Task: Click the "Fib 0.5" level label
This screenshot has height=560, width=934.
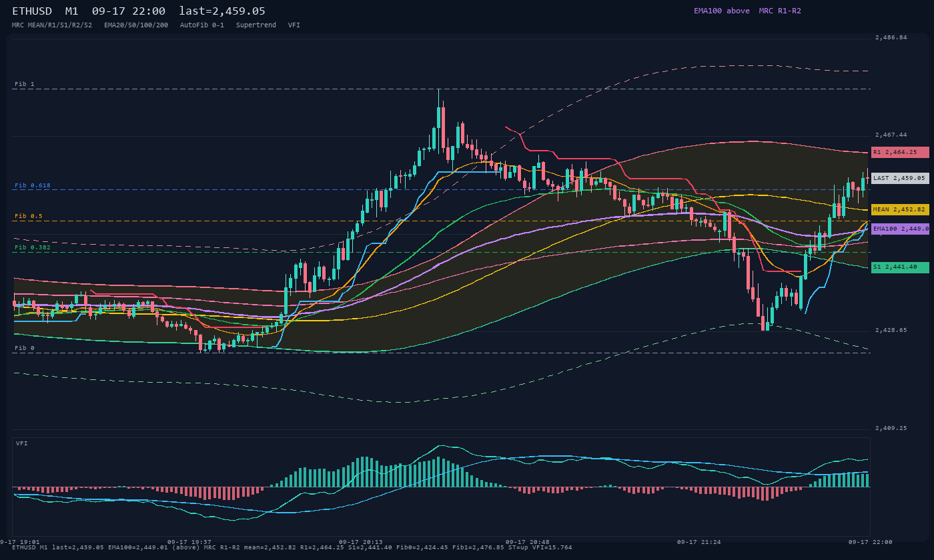Action: [x=29, y=216]
